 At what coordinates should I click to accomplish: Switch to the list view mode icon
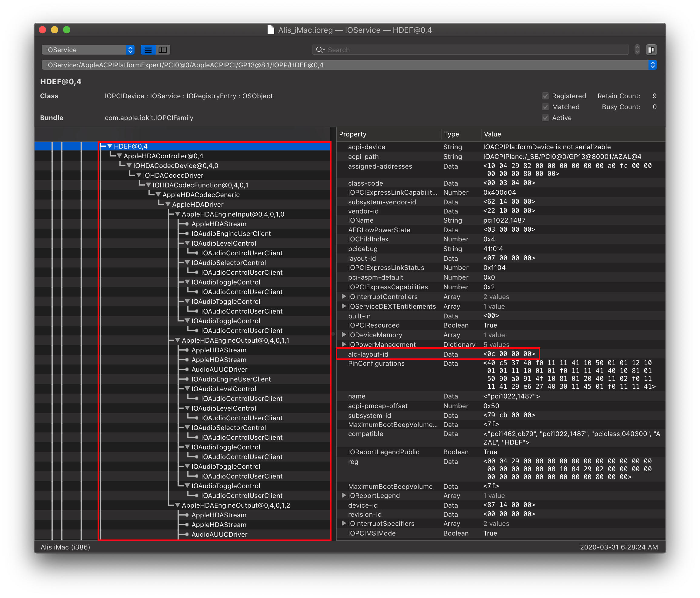point(148,50)
